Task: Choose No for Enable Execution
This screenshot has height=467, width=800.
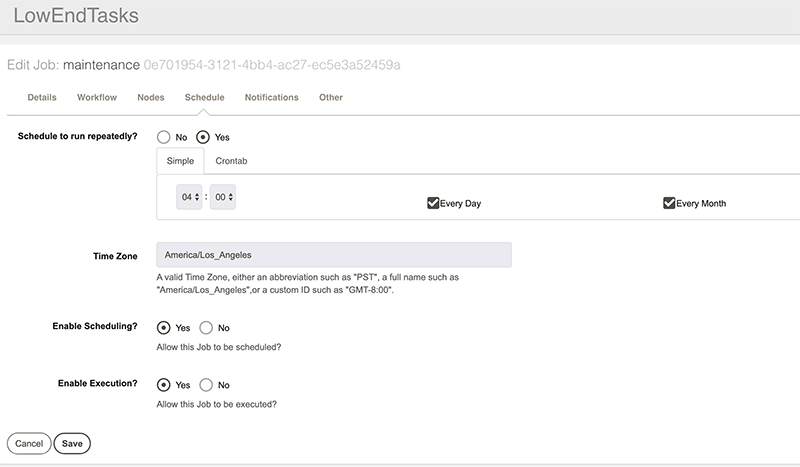Action: click(x=206, y=385)
